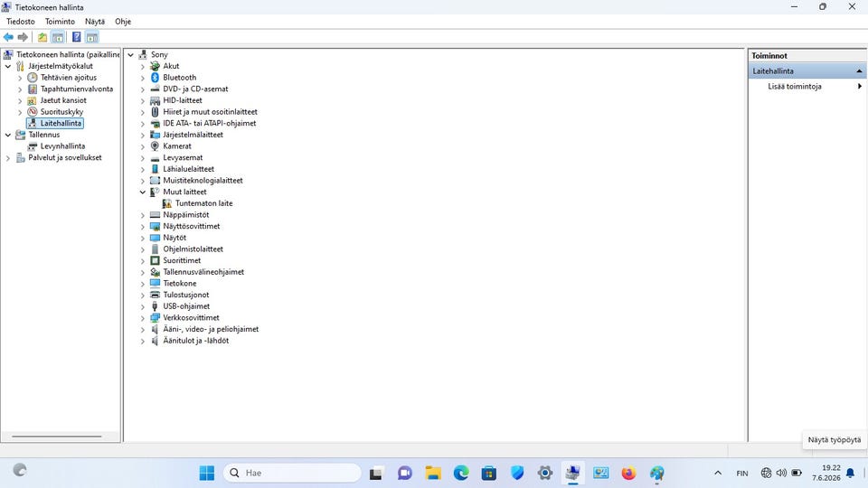The height and width of the screenshot is (488, 868).
Task: Select Lähialuelaitteet category
Action: [188, 169]
